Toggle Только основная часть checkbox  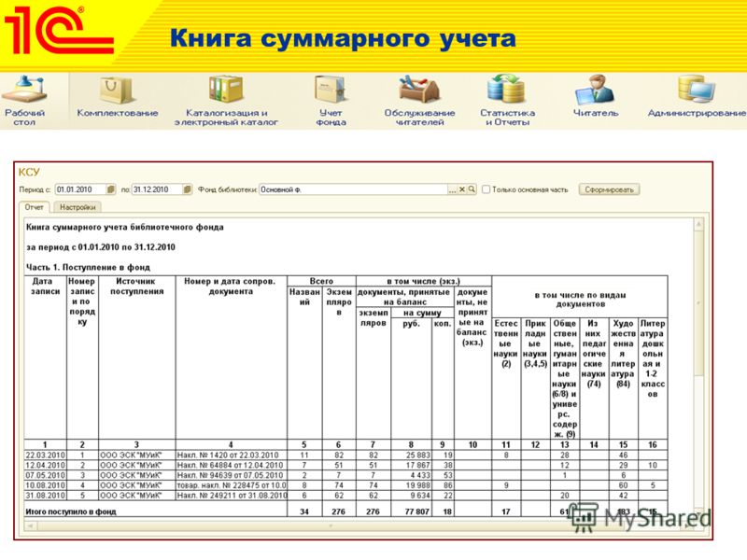click(486, 189)
